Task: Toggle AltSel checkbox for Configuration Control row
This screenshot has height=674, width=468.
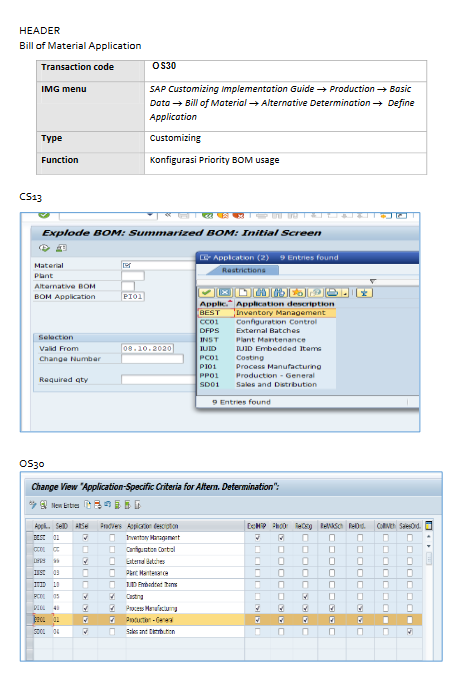Action: [86, 549]
